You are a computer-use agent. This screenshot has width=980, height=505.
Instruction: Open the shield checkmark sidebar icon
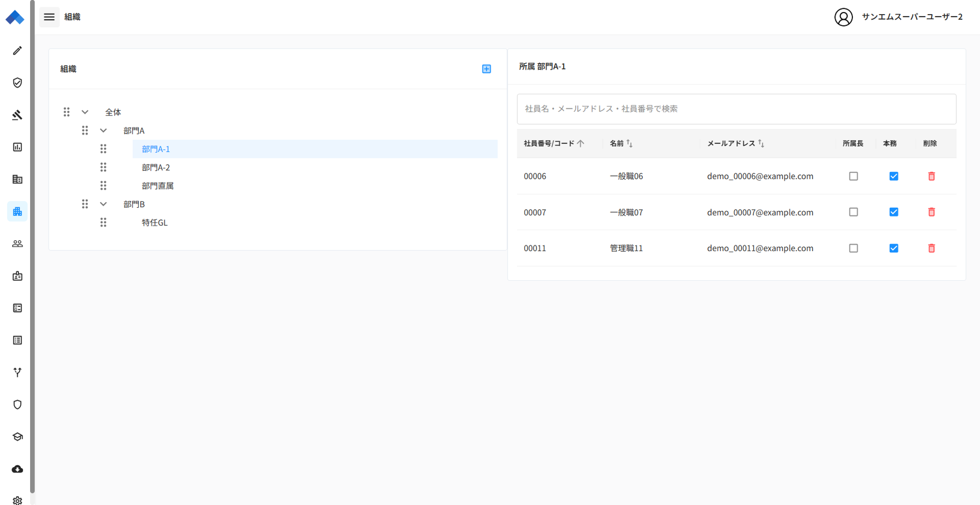click(x=17, y=83)
